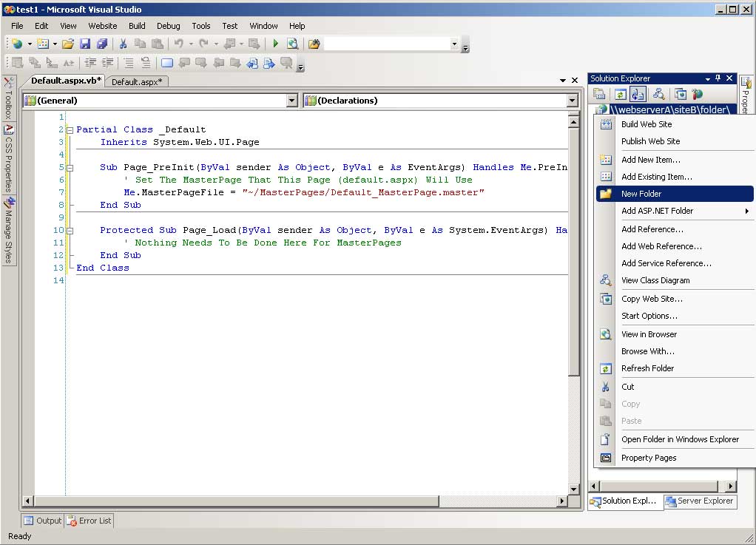Click the Cut scissors icon in main toolbar

[x=123, y=44]
